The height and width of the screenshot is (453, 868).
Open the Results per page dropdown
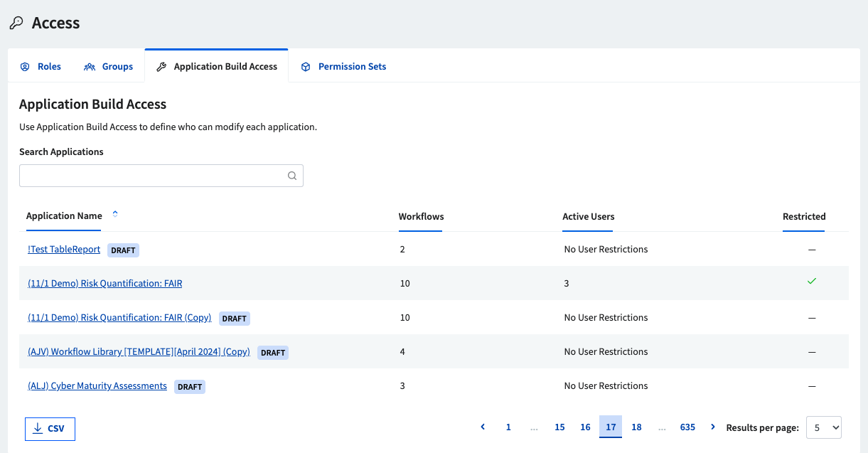(x=823, y=427)
